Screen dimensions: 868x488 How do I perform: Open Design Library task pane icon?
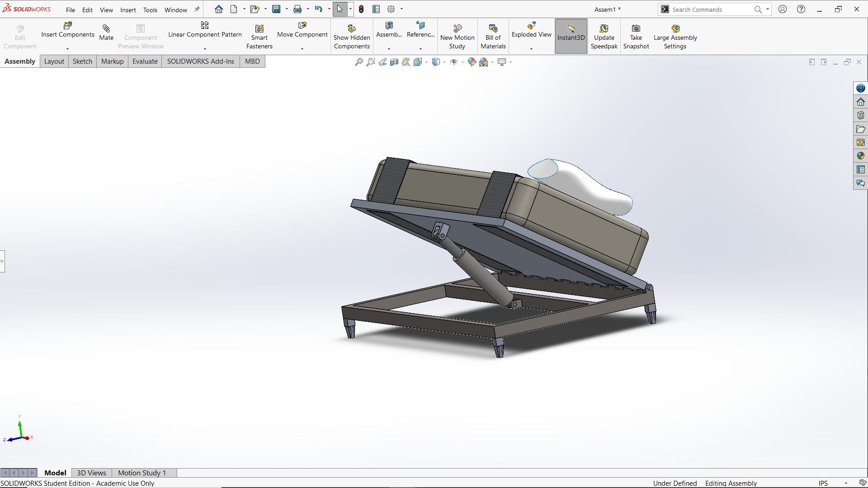[860, 115]
